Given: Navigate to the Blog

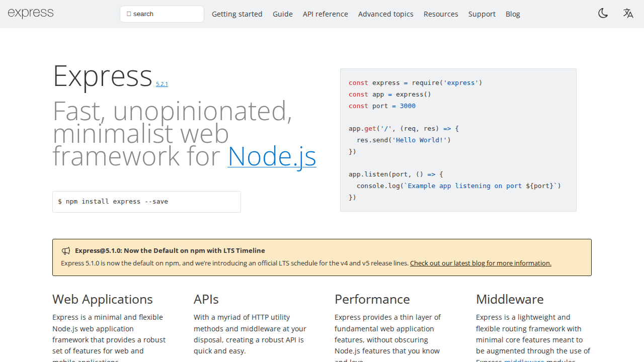Looking at the screenshot, I should tap(513, 14).
